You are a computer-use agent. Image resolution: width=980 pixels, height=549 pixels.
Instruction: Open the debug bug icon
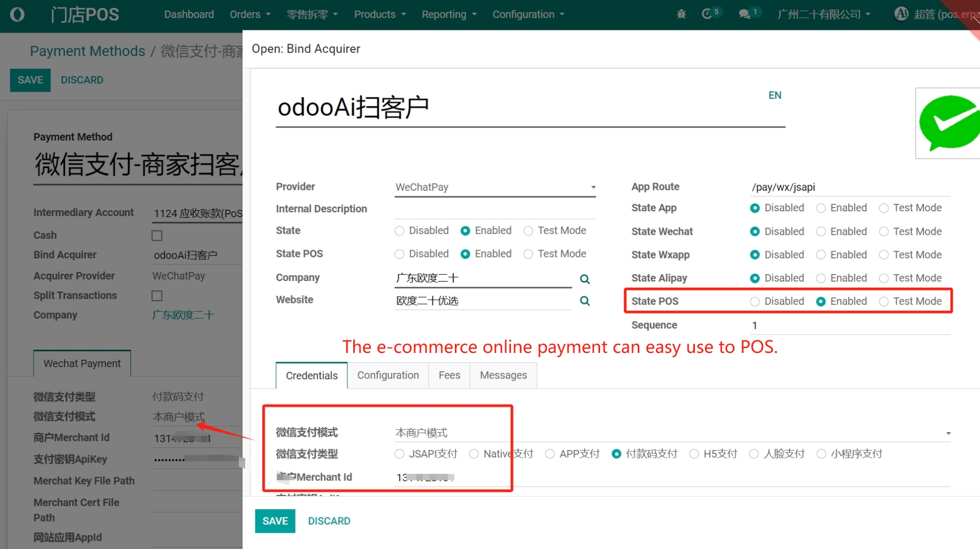681,14
